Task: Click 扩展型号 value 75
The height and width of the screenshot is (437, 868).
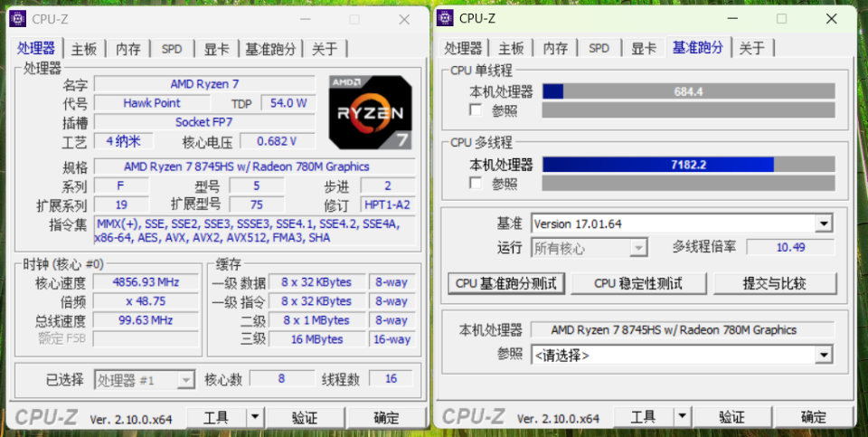Action: click(x=256, y=204)
